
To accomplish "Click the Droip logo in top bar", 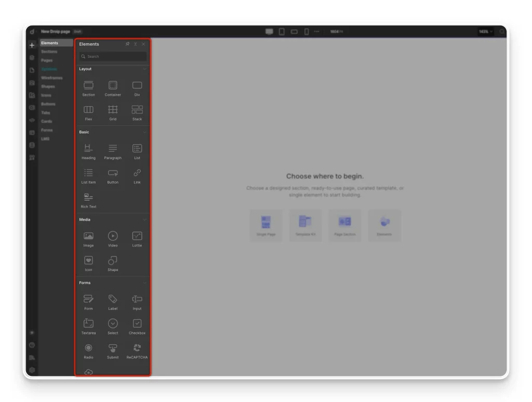I will [x=32, y=32].
